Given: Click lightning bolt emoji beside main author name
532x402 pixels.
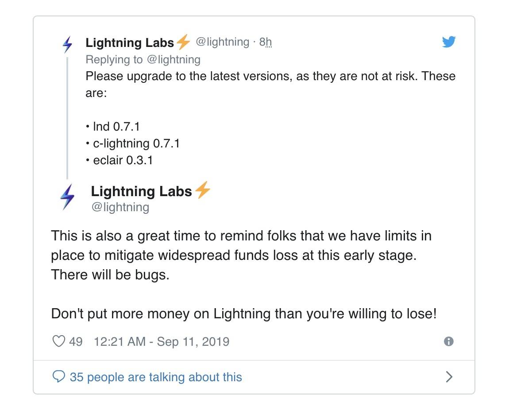Looking at the screenshot, I should (x=203, y=190).
